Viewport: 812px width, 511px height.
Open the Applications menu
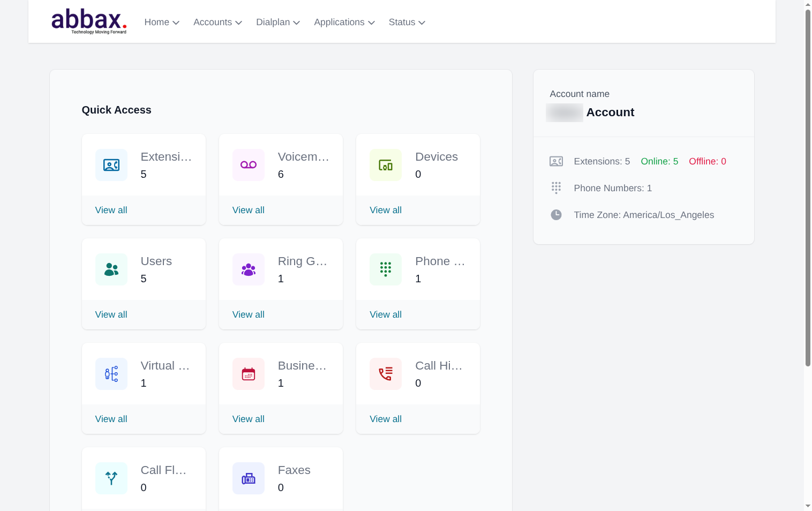tap(344, 22)
